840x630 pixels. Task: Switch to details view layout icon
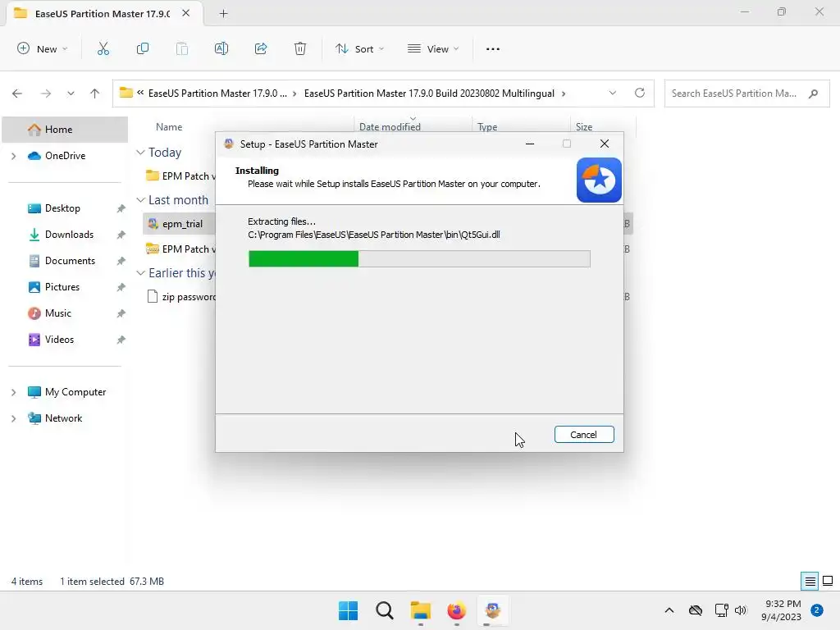(810, 582)
